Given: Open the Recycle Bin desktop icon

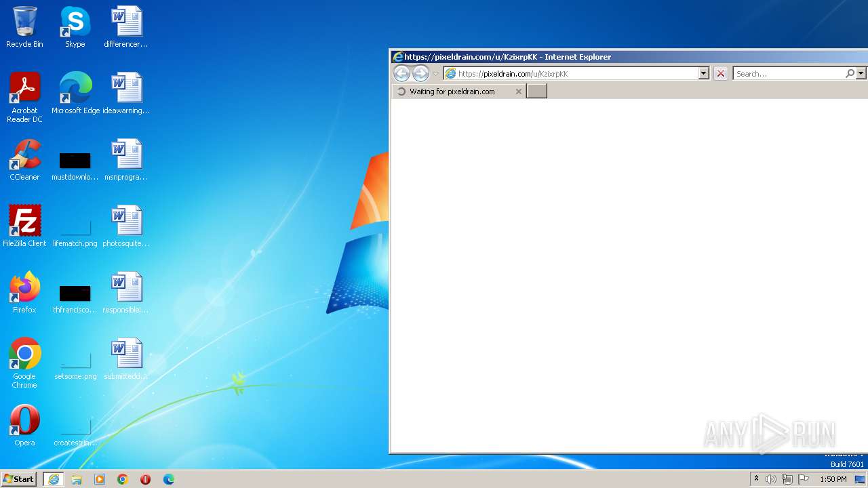Looking at the screenshot, I should coord(24,27).
